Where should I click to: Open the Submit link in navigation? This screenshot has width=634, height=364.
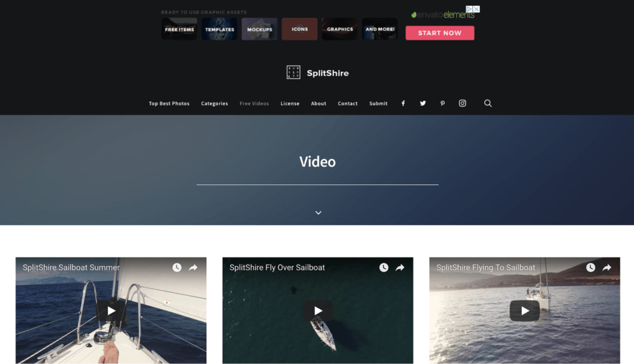[x=378, y=103]
